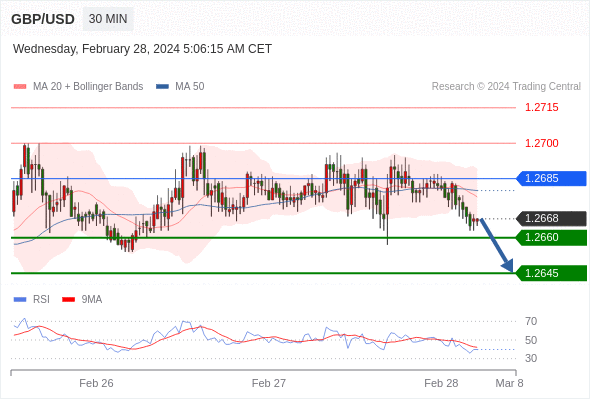Toggle the MA 50 legend swatch

pos(163,87)
